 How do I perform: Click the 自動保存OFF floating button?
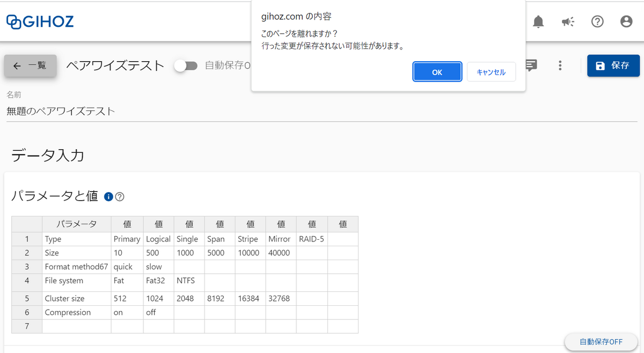[x=601, y=342]
